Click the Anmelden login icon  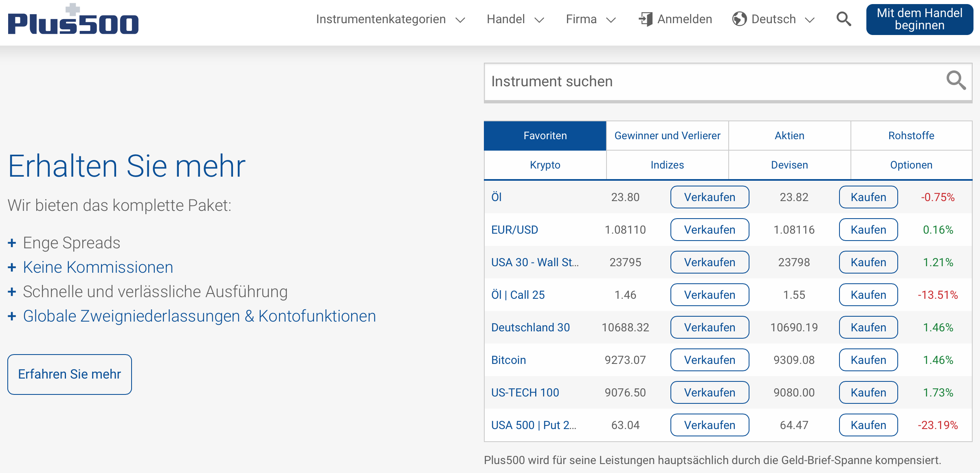click(x=646, y=19)
